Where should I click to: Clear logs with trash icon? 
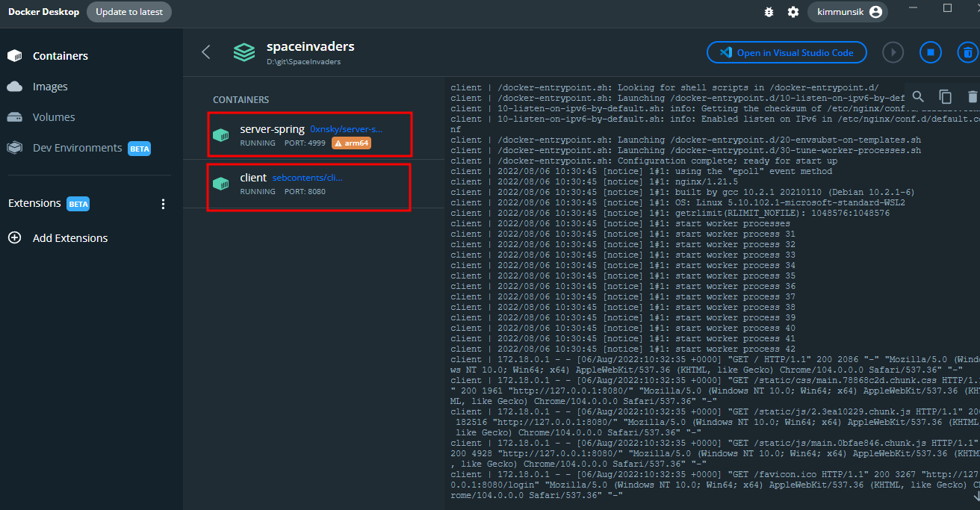(x=972, y=96)
